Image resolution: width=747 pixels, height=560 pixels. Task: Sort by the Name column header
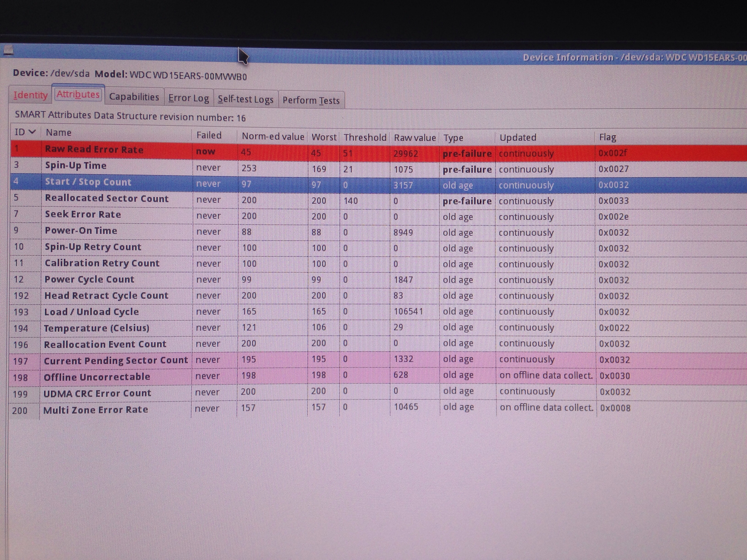59,132
